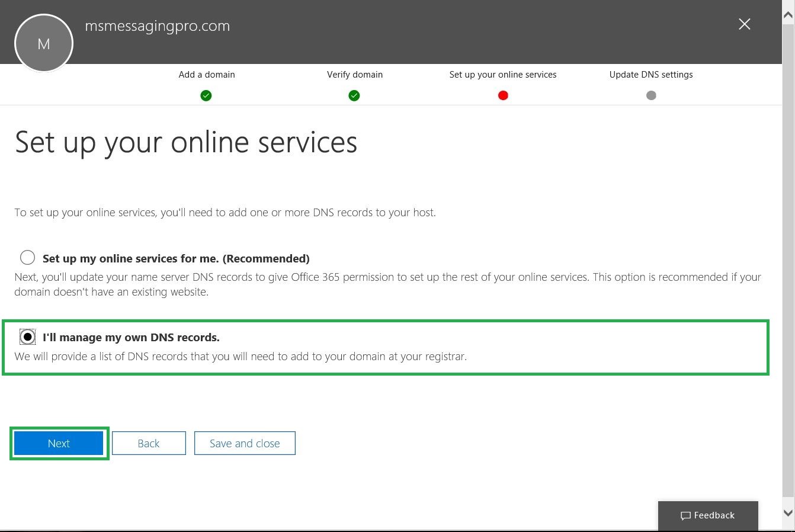Click the 'Update DNS settings' step label
The height and width of the screenshot is (532, 795).
point(651,75)
